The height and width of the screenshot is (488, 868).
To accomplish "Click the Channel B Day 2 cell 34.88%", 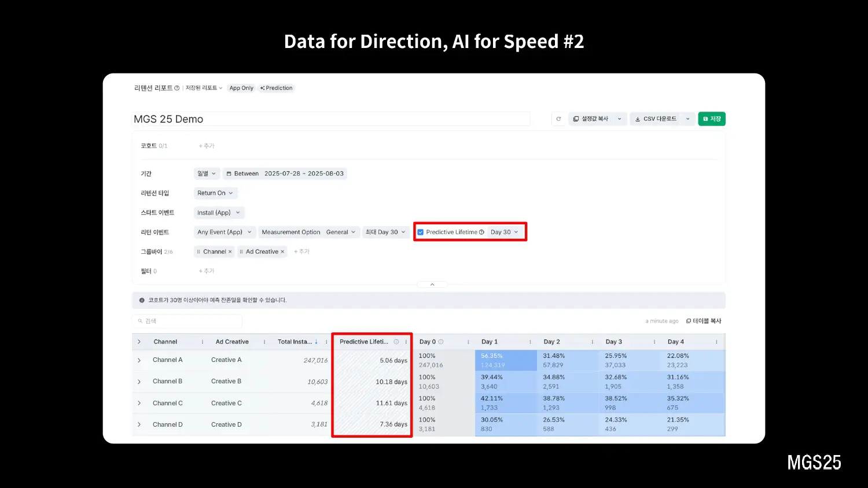I will pyautogui.click(x=568, y=382).
